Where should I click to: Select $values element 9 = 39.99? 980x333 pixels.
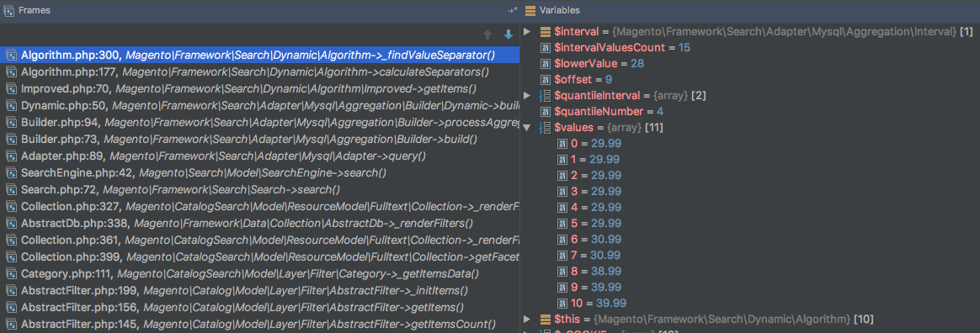[x=750, y=288]
